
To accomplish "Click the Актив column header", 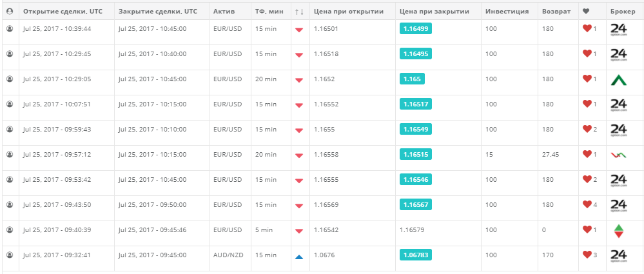I will point(224,12).
